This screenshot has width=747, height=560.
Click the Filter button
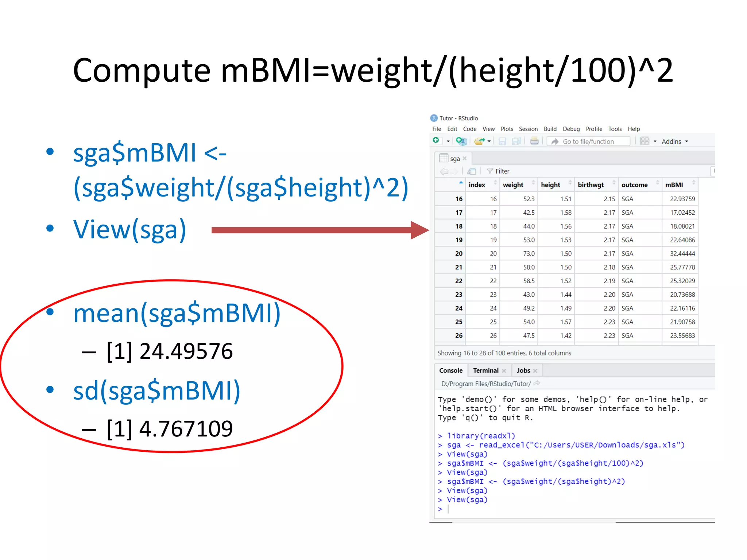[x=498, y=171]
